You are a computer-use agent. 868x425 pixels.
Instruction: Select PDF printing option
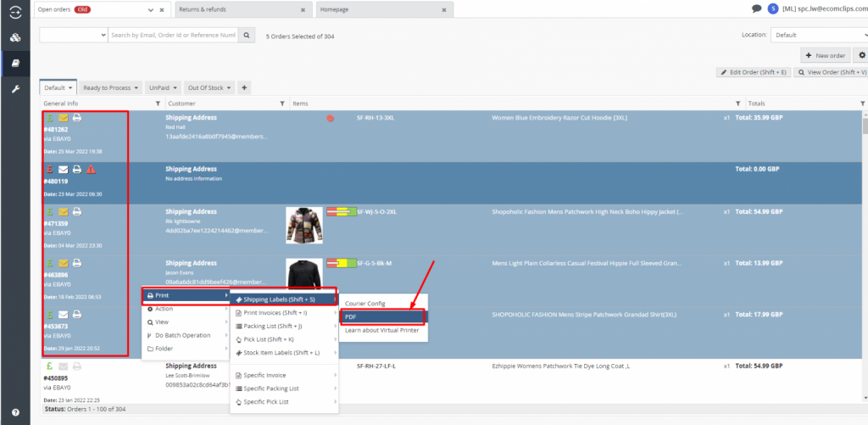[383, 317]
